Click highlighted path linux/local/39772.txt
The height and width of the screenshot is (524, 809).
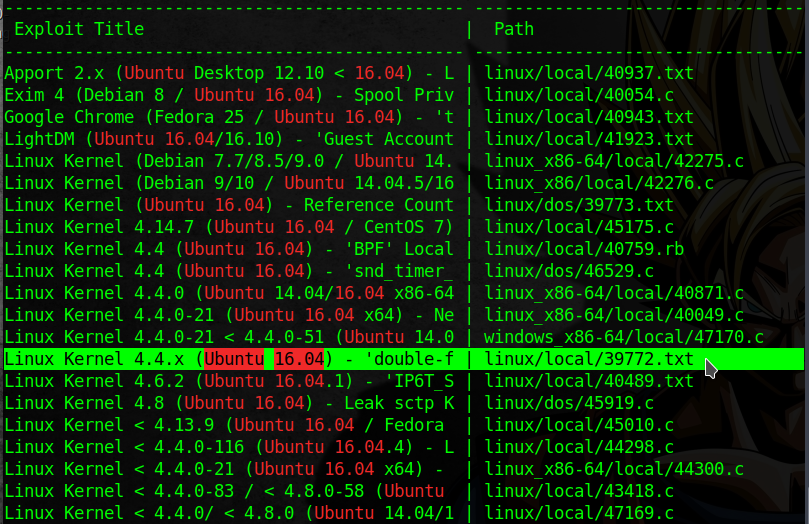pyautogui.click(x=588, y=359)
